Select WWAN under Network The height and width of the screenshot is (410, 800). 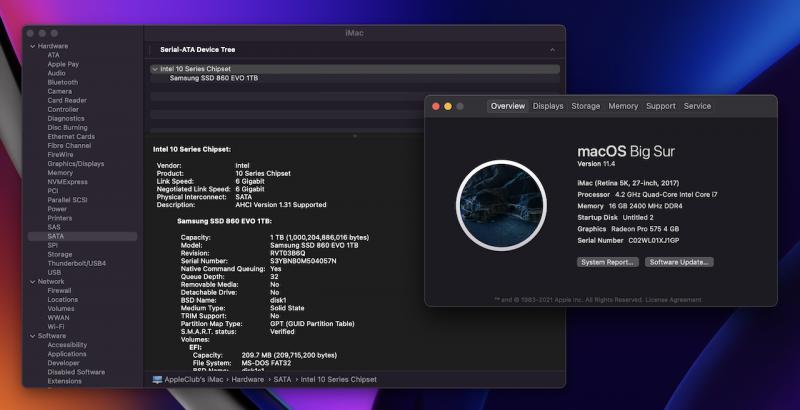58,318
